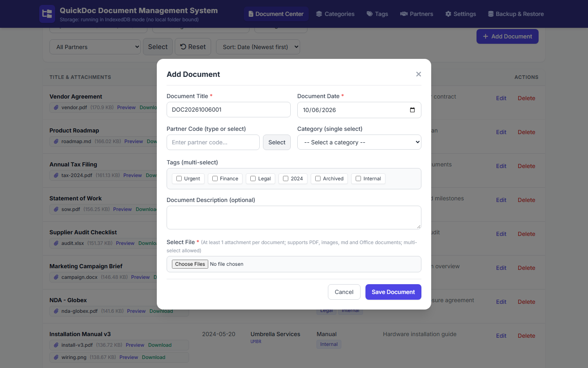
Task: Click the Enter partner code field
Action: click(213, 142)
